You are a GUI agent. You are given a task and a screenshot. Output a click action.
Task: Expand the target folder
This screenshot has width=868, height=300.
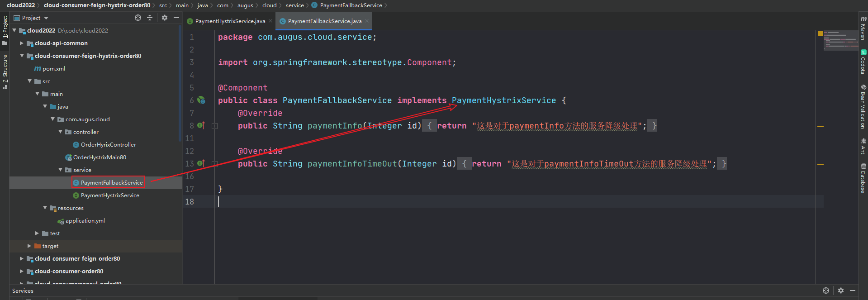(x=29, y=246)
